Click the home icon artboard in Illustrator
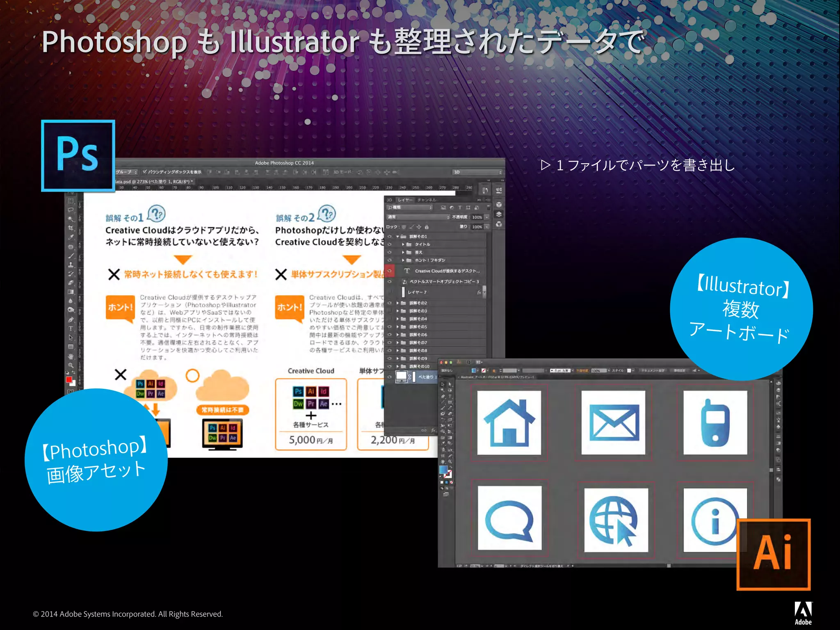This screenshot has width=840, height=630. click(509, 422)
